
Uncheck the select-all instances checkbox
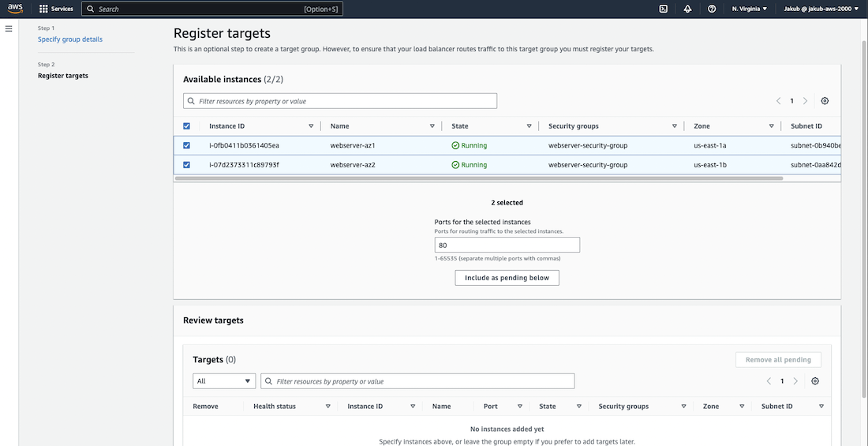click(187, 126)
